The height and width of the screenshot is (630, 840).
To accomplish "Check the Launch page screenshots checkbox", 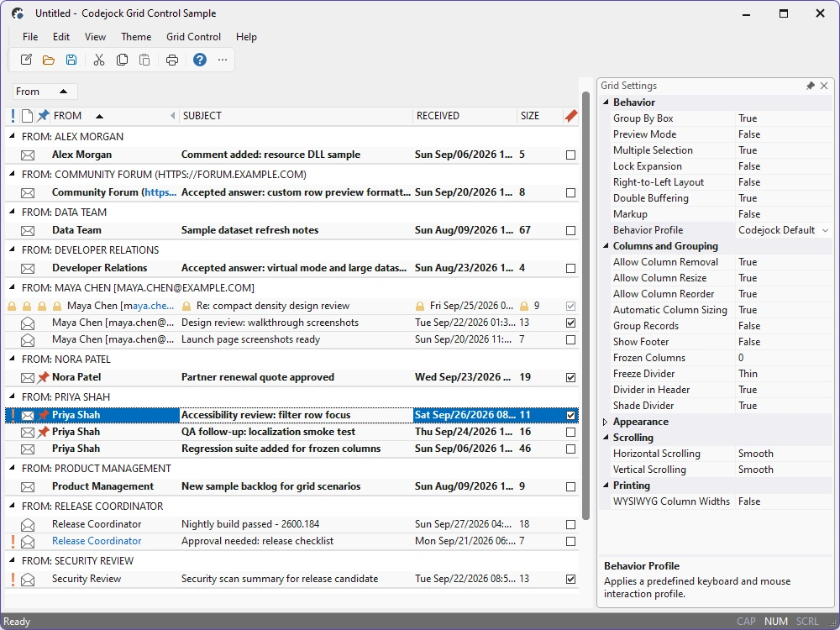I will [571, 340].
